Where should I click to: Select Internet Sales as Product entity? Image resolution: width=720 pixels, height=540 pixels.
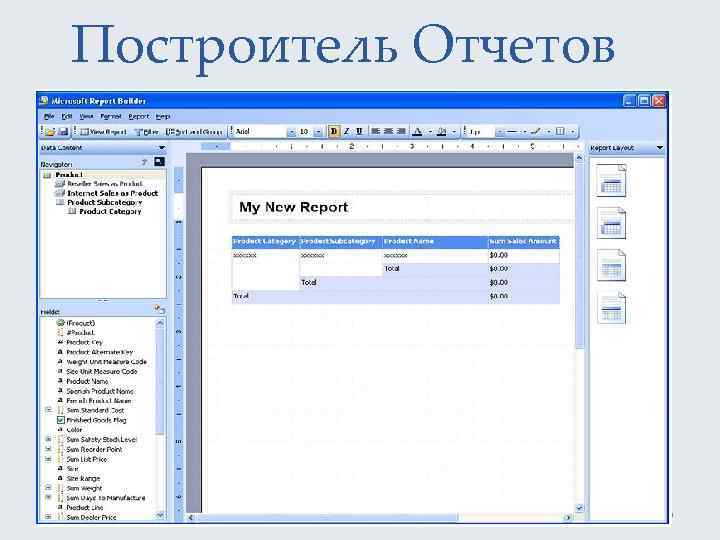pos(112,193)
